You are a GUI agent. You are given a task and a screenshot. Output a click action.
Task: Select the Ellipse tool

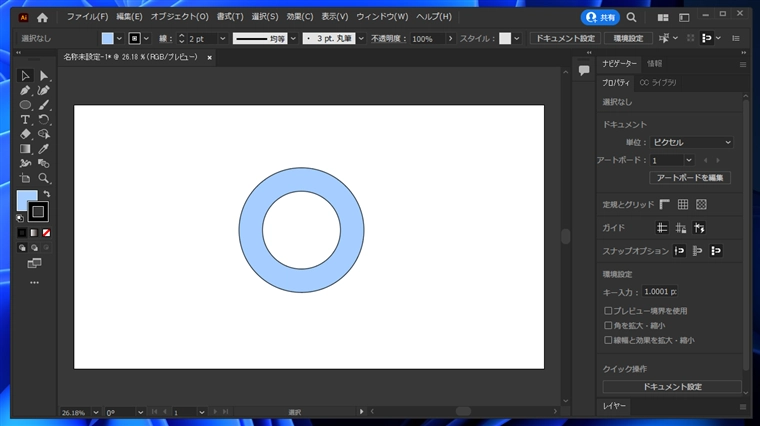[25, 105]
